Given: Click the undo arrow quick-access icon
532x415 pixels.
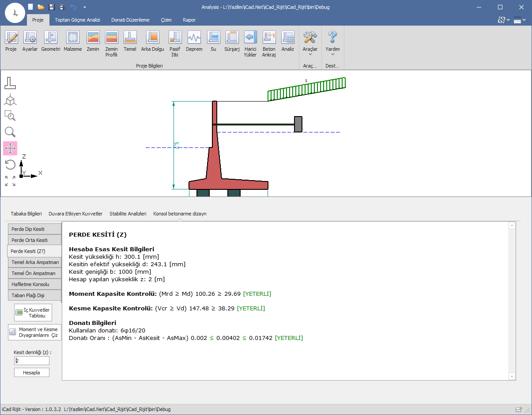Looking at the screenshot, I should click(x=73, y=7).
